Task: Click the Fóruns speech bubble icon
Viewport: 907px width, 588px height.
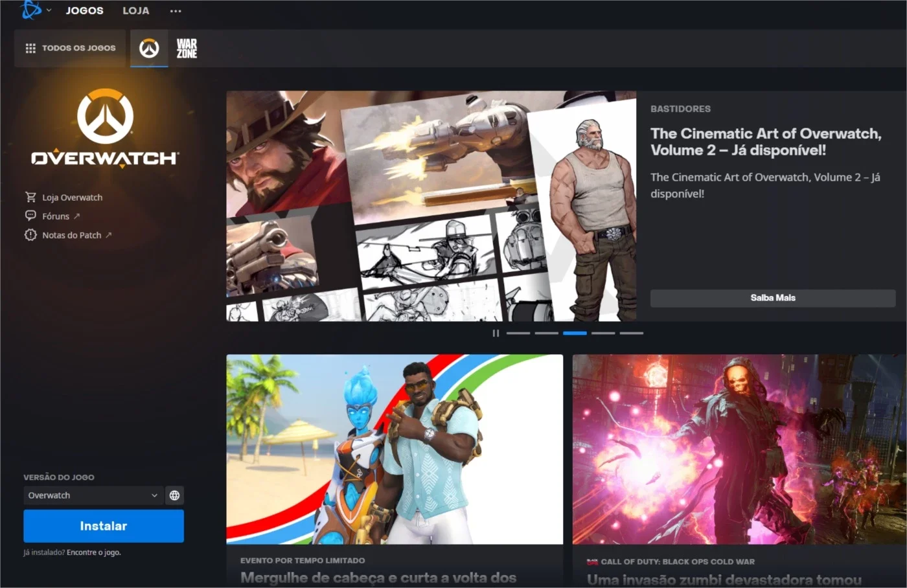Action: pyautogui.click(x=30, y=216)
